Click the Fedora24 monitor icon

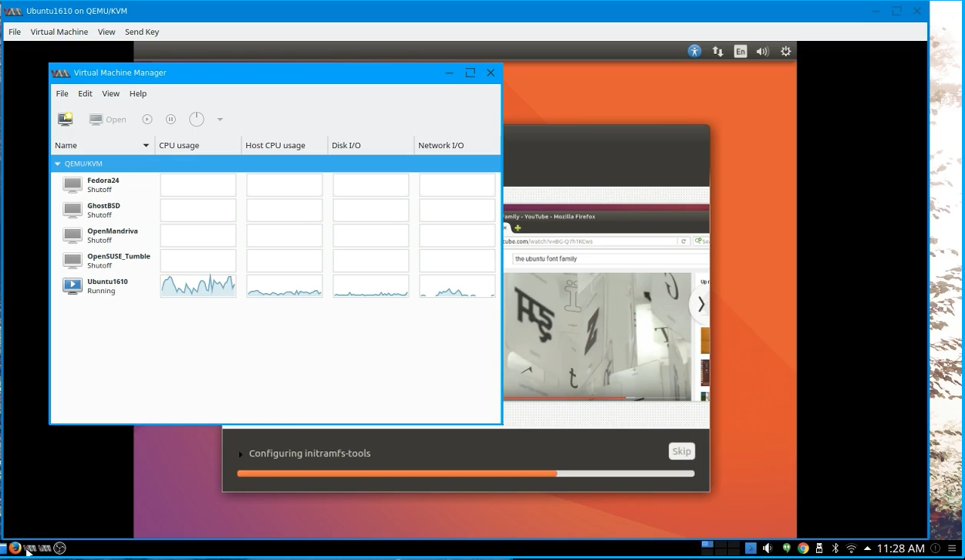pos(73,185)
